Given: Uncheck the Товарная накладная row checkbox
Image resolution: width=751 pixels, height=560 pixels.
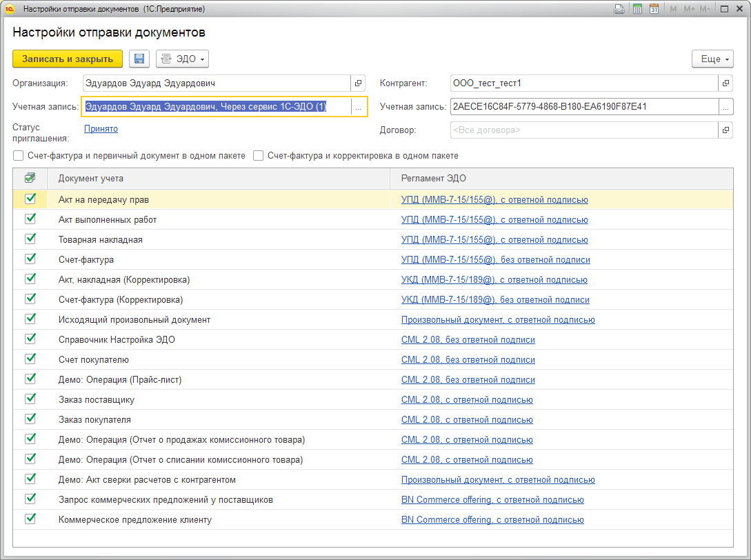Looking at the screenshot, I should [30, 239].
